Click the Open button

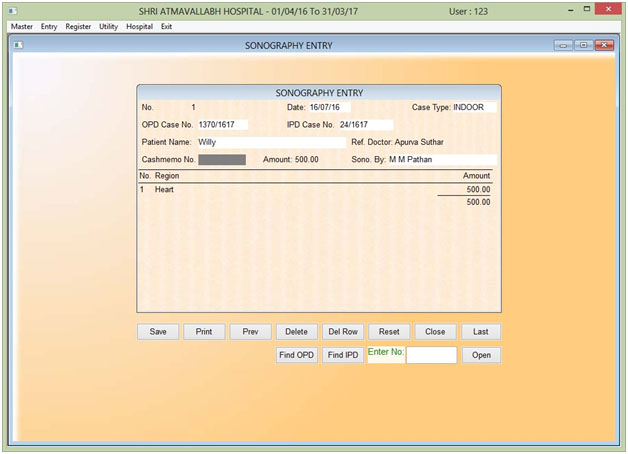tap(481, 355)
